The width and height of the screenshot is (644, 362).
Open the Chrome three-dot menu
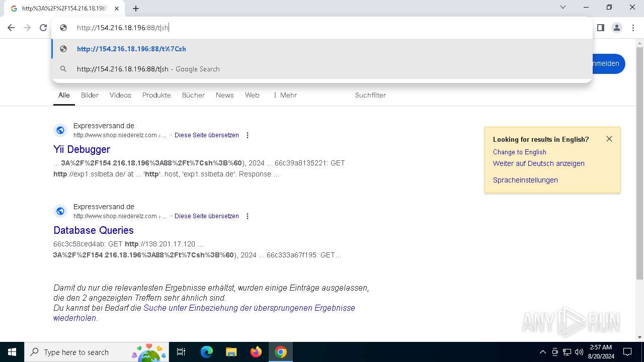tap(633, 28)
